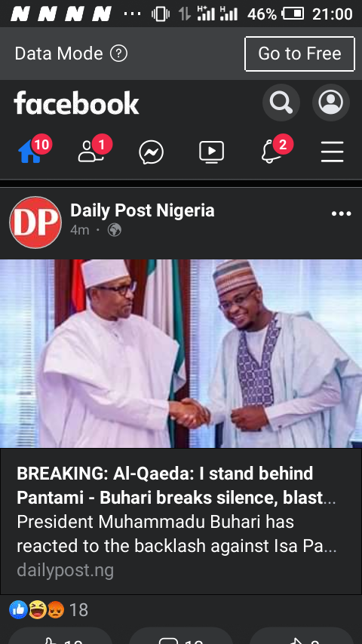Open the Data Mode help question mark

[x=118, y=54]
